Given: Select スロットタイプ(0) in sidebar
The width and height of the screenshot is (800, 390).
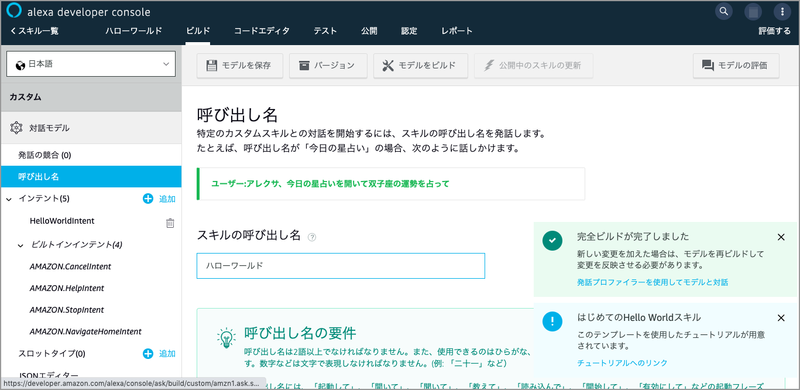Looking at the screenshot, I should point(52,353).
